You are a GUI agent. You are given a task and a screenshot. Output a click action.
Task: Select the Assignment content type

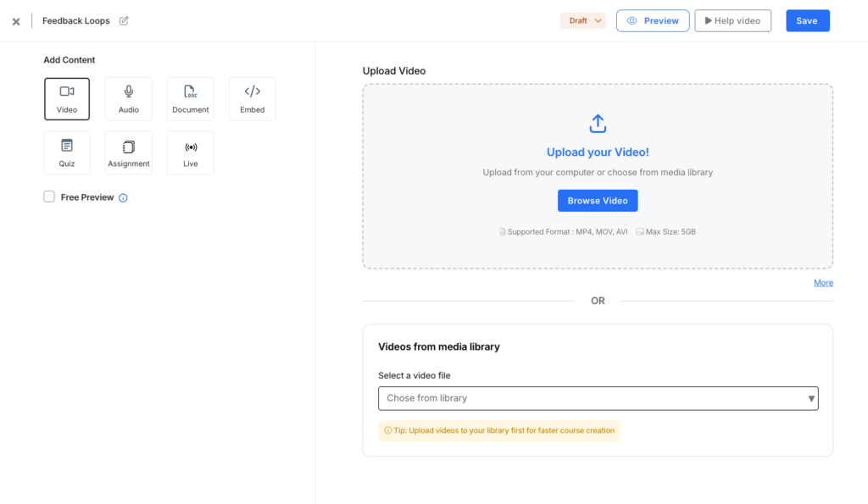128,152
